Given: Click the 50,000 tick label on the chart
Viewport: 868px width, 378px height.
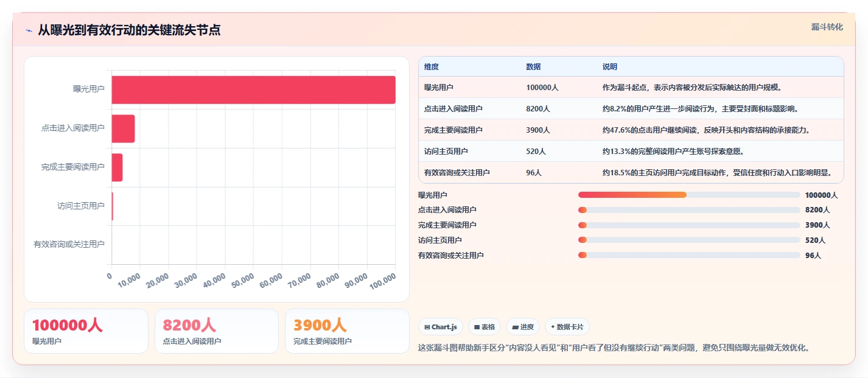Looking at the screenshot, I should pyautogui.click(x=242, y=281).
